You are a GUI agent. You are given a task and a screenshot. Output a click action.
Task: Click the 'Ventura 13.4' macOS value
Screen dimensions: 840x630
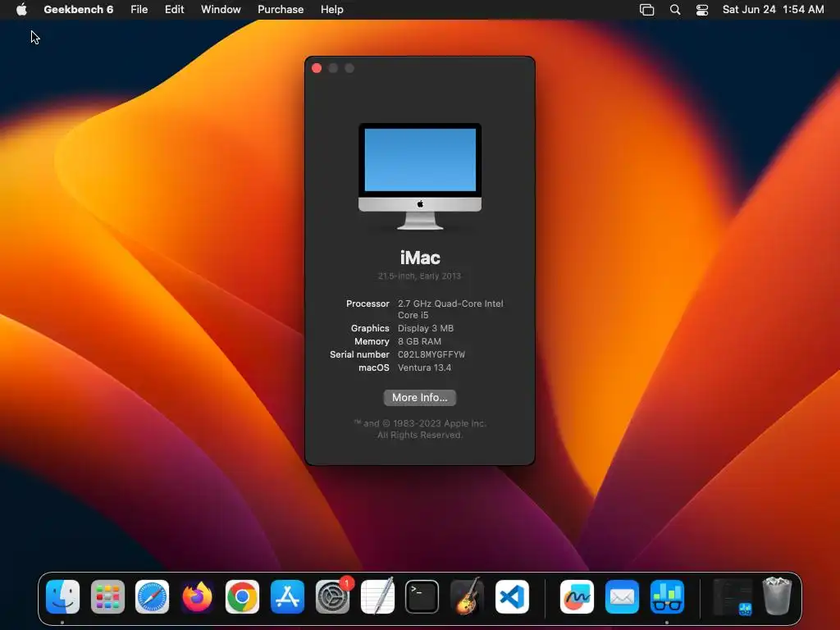424,367
